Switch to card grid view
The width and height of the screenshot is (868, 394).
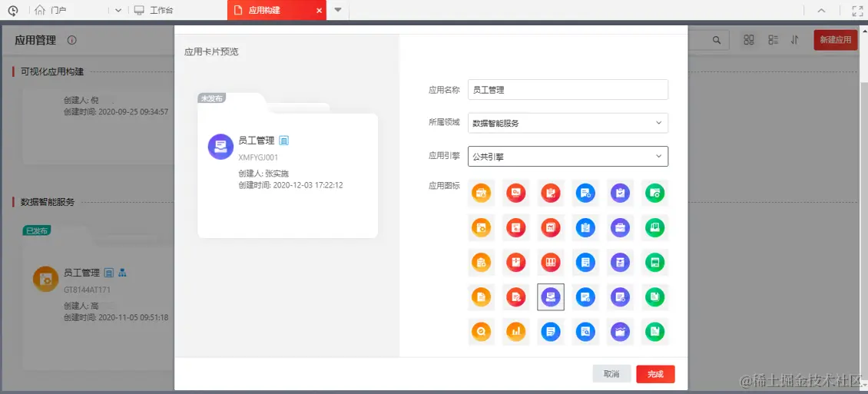click(x=749, y=40)
